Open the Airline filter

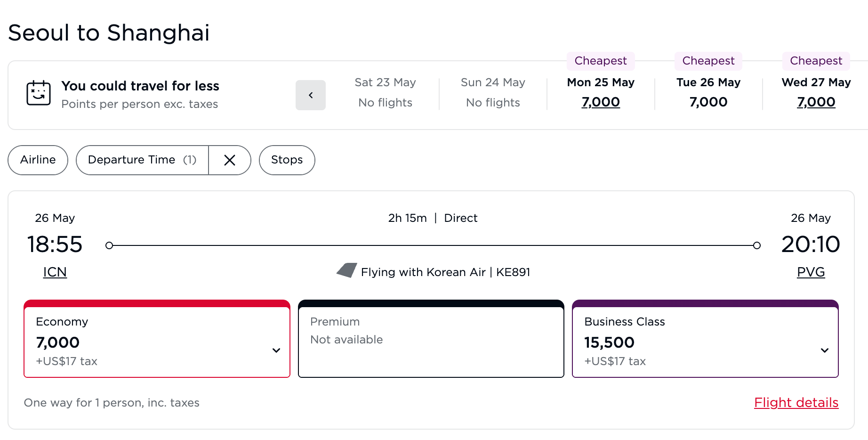pos(38,160)
